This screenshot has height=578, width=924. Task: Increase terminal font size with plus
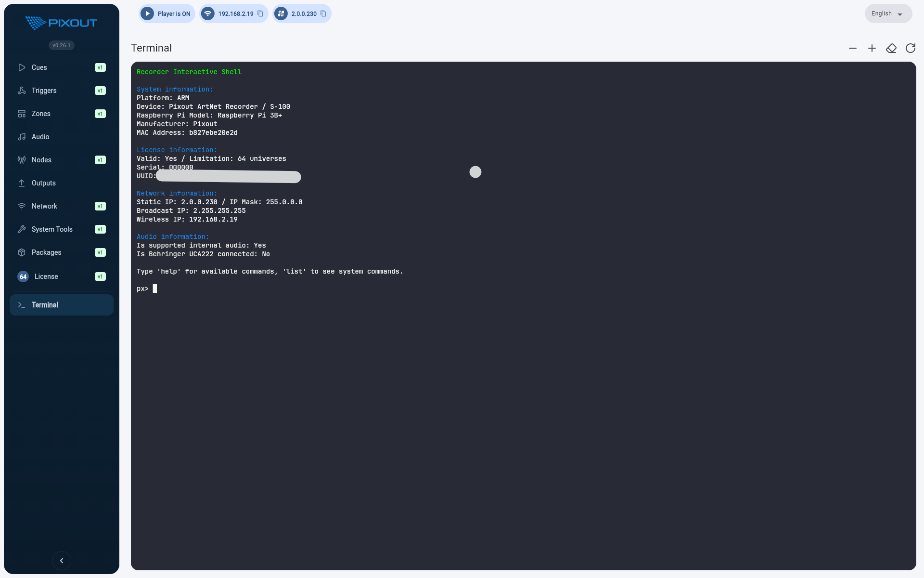(872, 48)
